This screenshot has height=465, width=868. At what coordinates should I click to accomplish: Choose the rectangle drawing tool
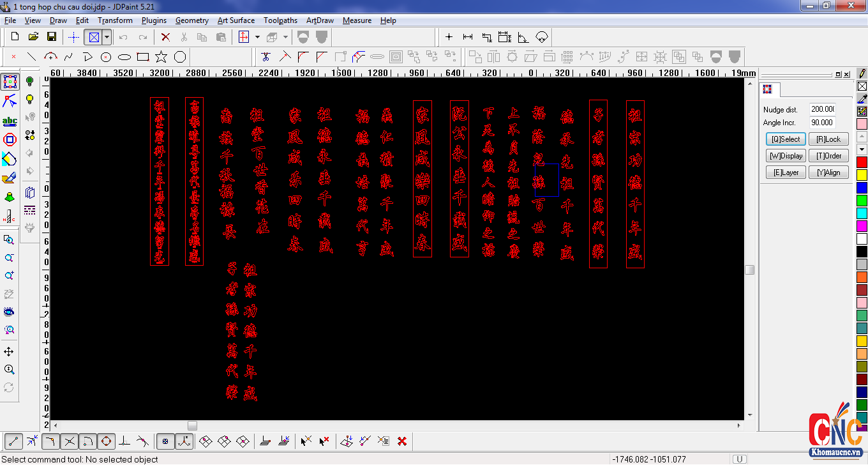[x=143, y=57]
